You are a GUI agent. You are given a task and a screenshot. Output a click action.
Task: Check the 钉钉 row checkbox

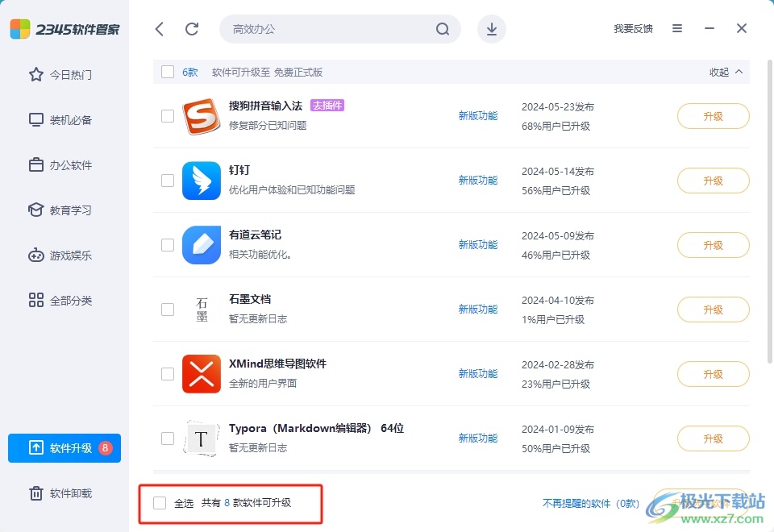[168, 181]
